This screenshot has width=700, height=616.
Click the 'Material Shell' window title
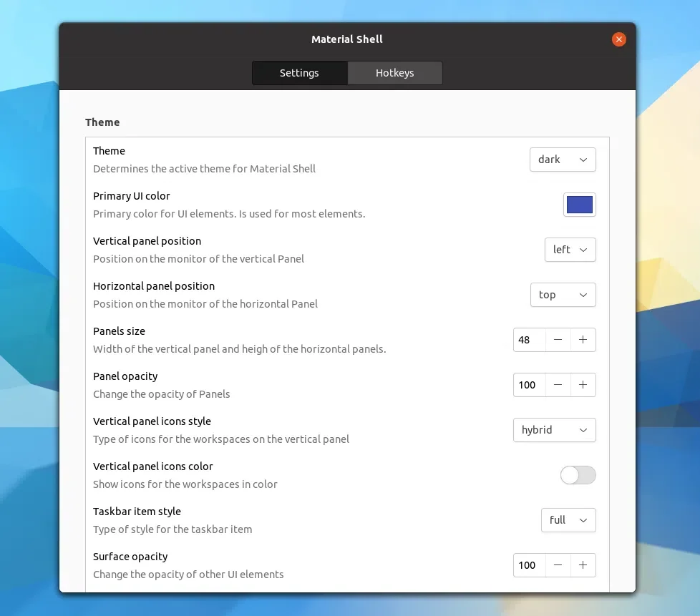(347, 39)
